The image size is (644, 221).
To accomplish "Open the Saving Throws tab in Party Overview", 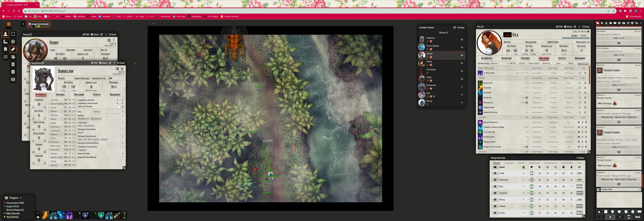I will tap(550, 163).
